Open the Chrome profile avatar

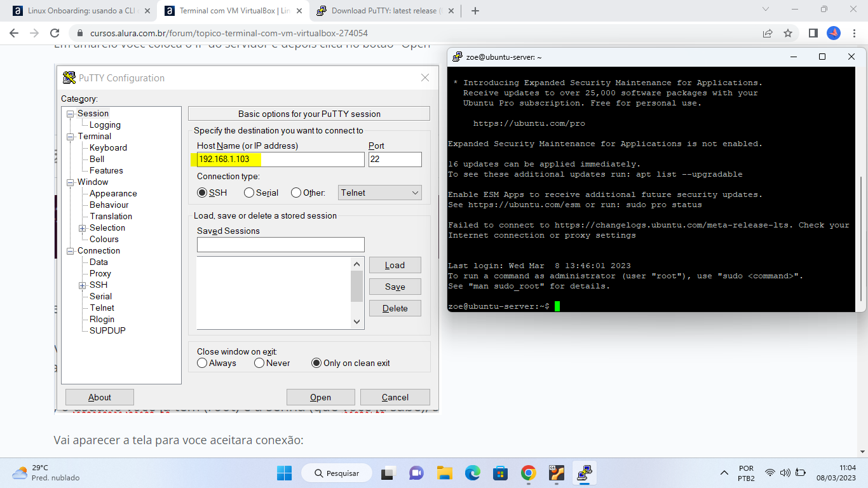click(x=833, y=33)
